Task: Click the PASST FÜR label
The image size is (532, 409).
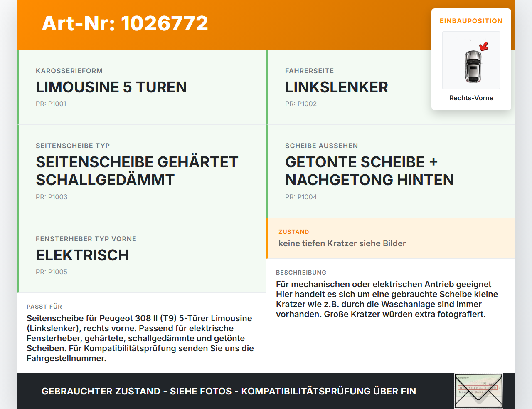Action: point(44,307)
